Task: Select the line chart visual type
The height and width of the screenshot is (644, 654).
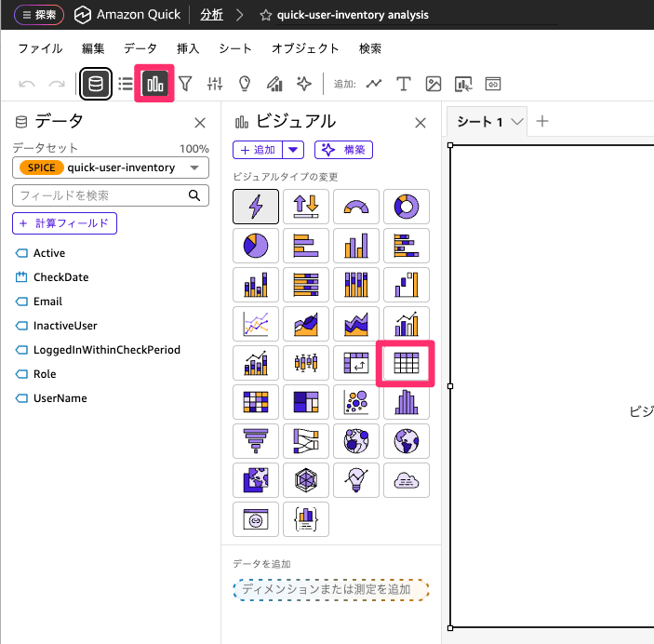Action: (256, 324)
